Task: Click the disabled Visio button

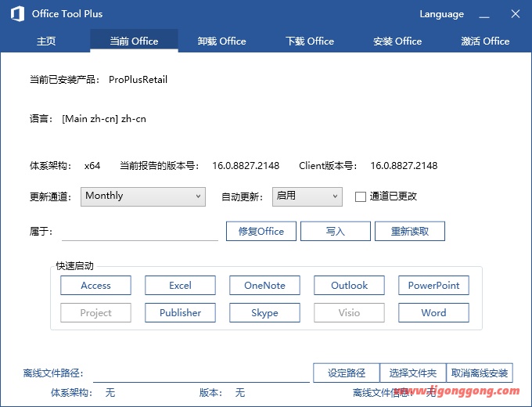Action: click(x=349, y=312)
